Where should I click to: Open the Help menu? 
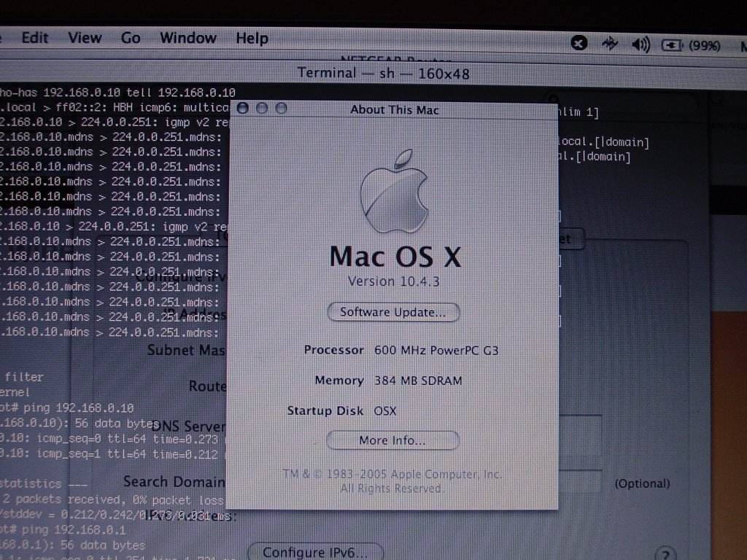(x=252, y=39)
